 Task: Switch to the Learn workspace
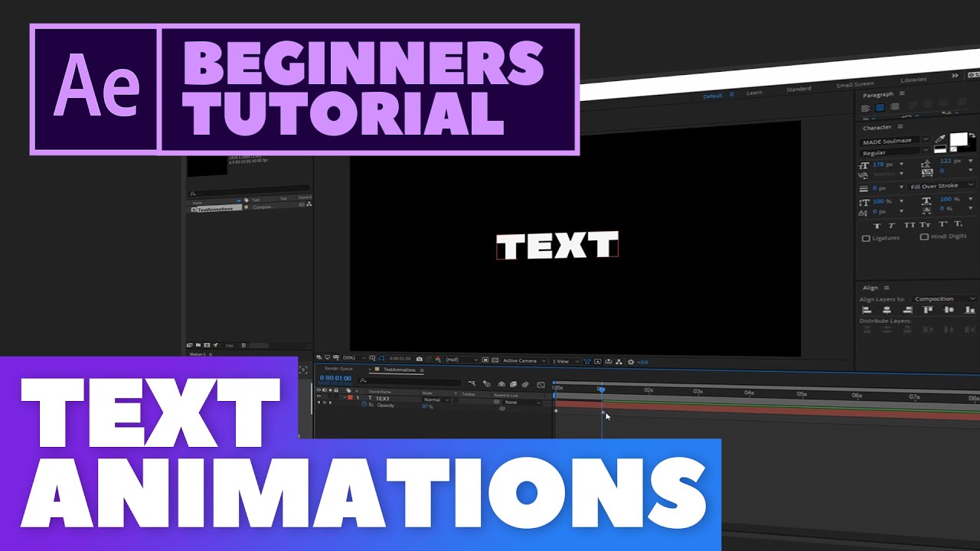click(x=754, y=93)
